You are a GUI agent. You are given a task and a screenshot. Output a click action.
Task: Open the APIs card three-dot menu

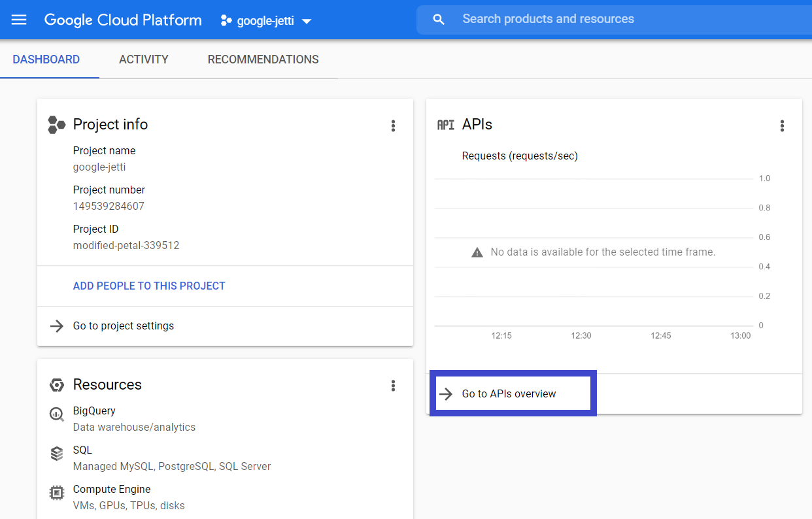[782, 126]
